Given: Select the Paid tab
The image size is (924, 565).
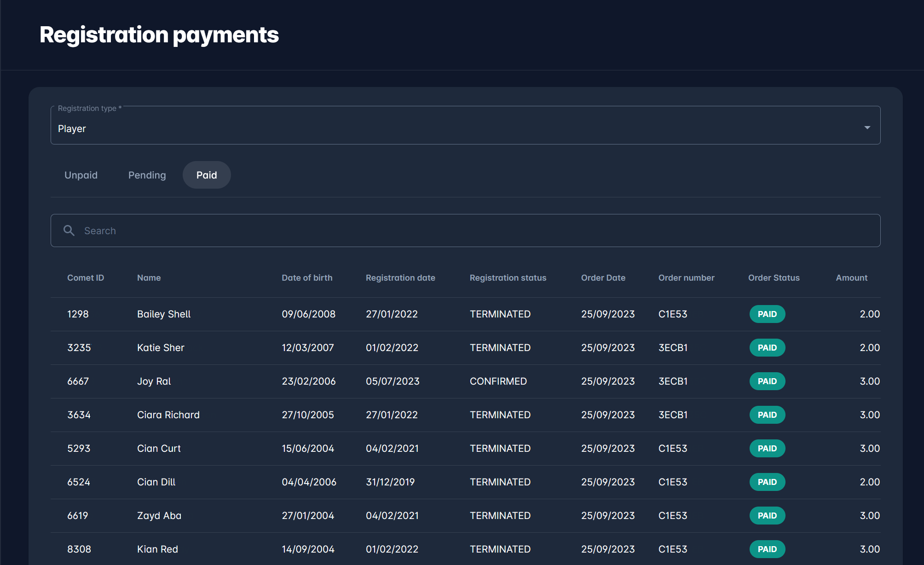Looking at the screenshot, I should click(207, 175).
